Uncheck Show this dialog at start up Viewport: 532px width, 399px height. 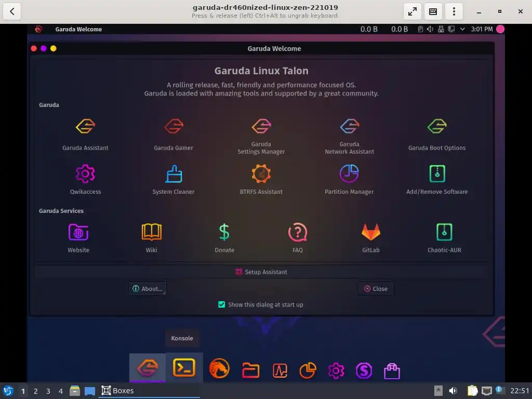[221, 304]
